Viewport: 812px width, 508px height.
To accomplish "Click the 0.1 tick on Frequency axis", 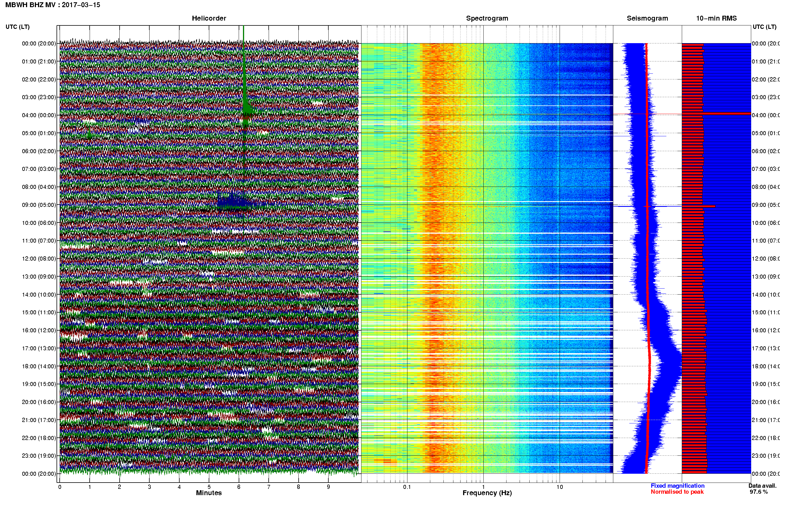I will (407, 487).
